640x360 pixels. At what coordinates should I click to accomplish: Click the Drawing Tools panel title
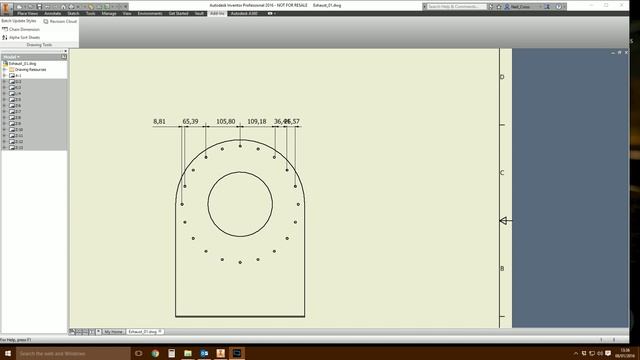click(39, 45)
